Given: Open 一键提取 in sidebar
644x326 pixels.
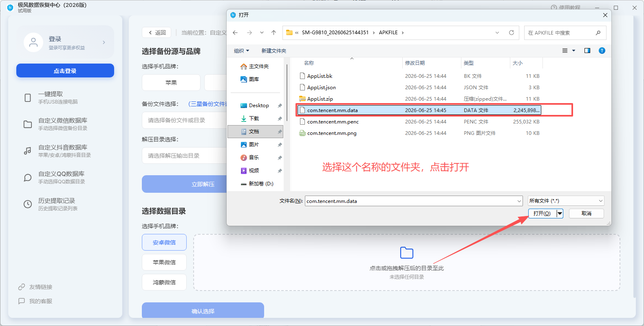Looking at the screenshot, I should (65, 98).
